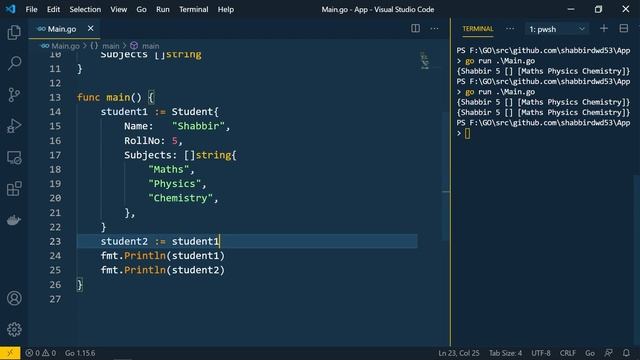The width and height of the screenshot is (640, 360).
Task: Open terminal panel views ellipsis
Action: 510,29
